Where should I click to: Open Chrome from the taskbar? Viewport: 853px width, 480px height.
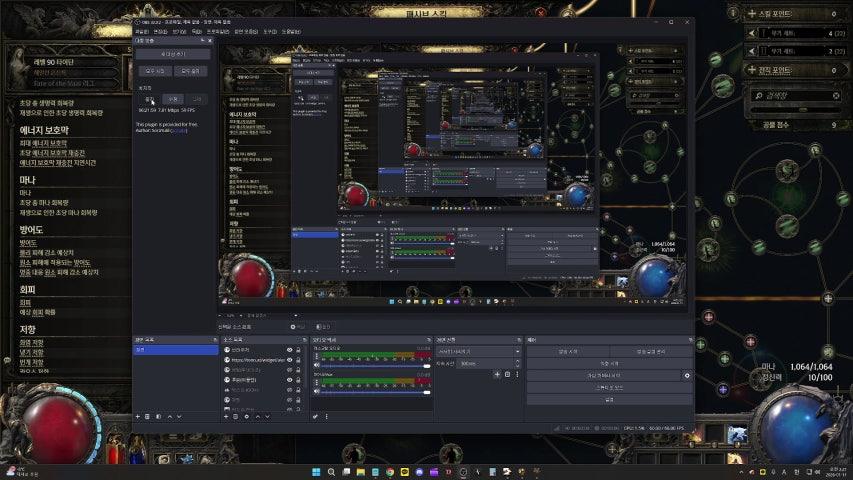point(390,471)
